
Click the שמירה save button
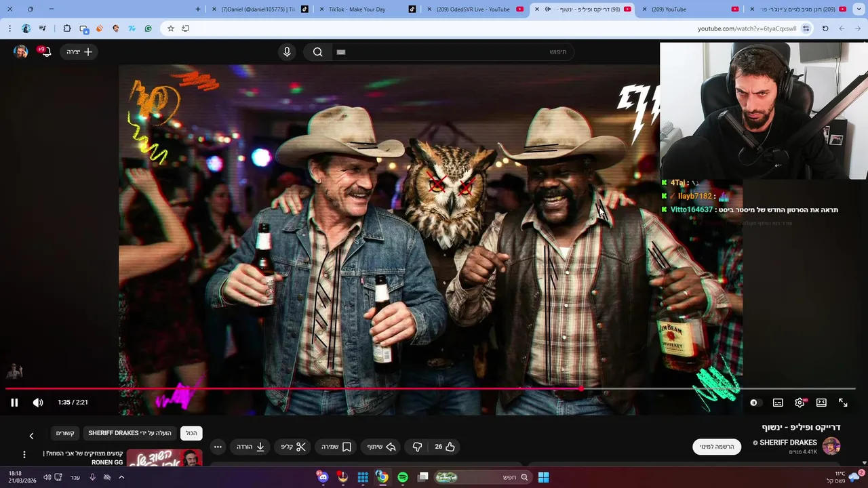tap(337, 447)
